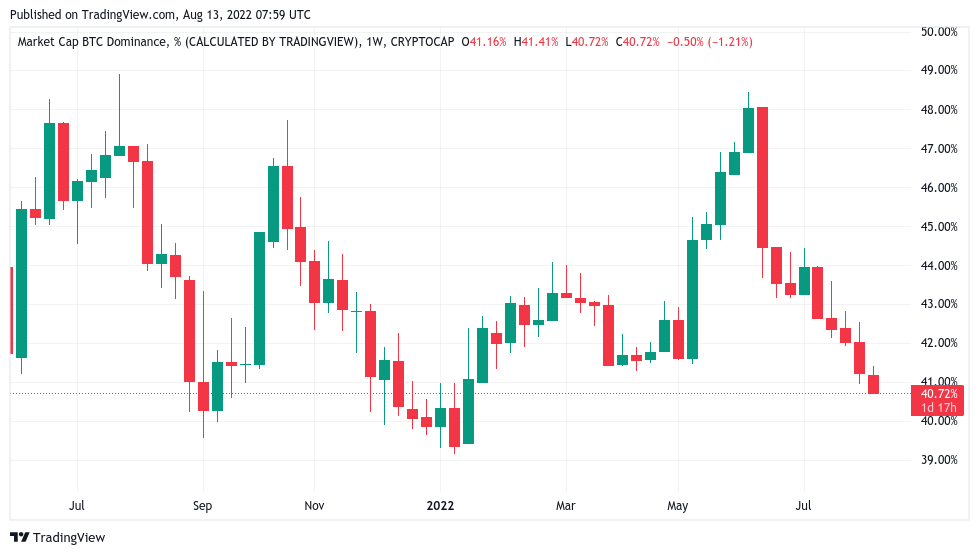Select the Sep label on time axis
The image size is (979, 555).
pyautogui.click(x=202, y=506)
